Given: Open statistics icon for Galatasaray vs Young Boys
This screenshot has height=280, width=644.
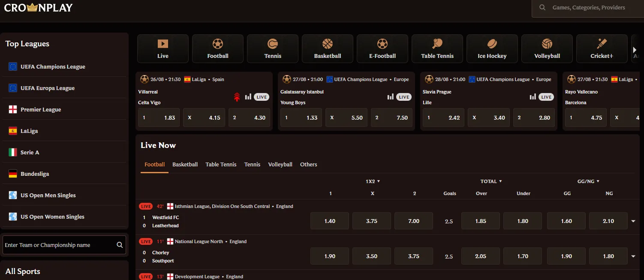Looking at the screenshot, I should [391, 97].
